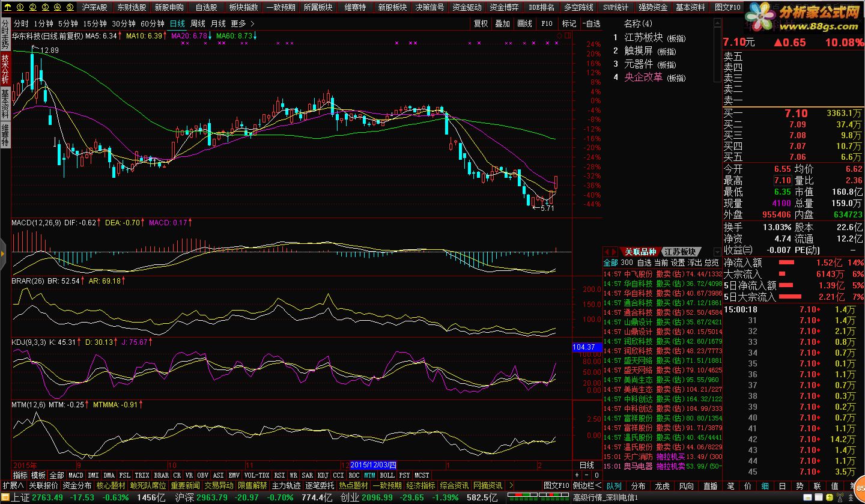Image resolution: width=865 pixels, height=504 pixels.
Task: Open the 技术分析 vertical side tab
Action: 5,69
